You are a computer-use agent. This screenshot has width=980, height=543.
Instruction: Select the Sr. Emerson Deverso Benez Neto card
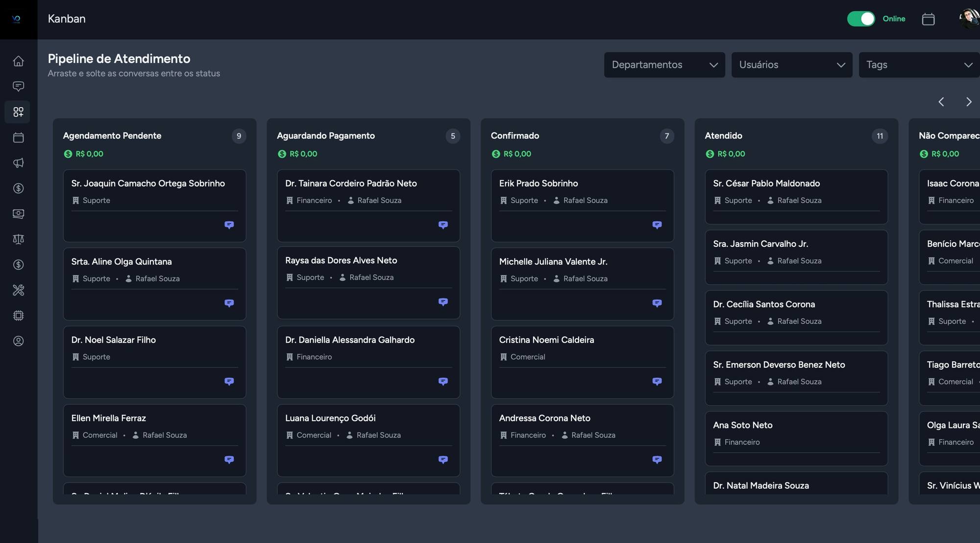(796, 378)
